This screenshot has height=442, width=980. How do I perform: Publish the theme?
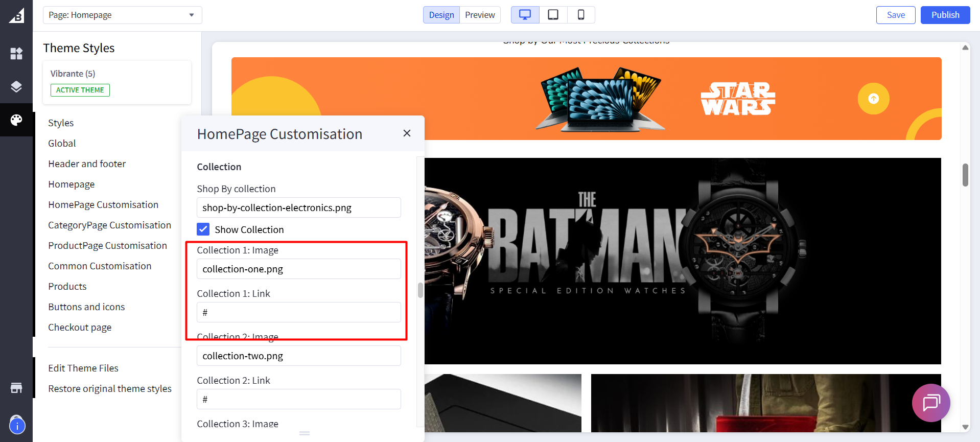pyautogui.click(x=945, y=15)
